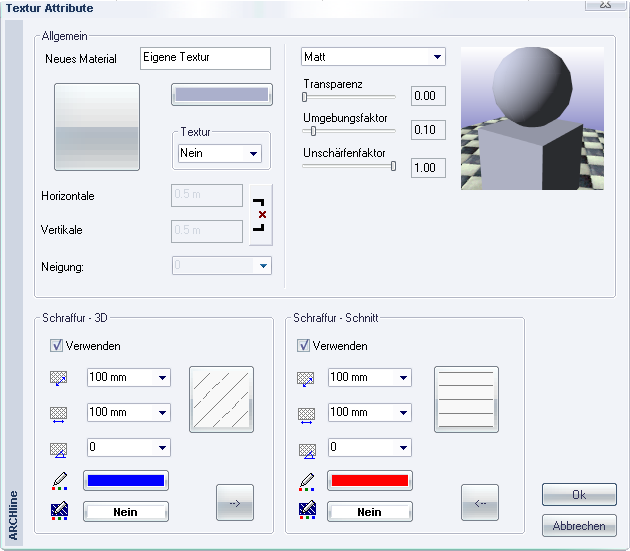
Task: Click the Abbrechen button
Action: point(579,526)
